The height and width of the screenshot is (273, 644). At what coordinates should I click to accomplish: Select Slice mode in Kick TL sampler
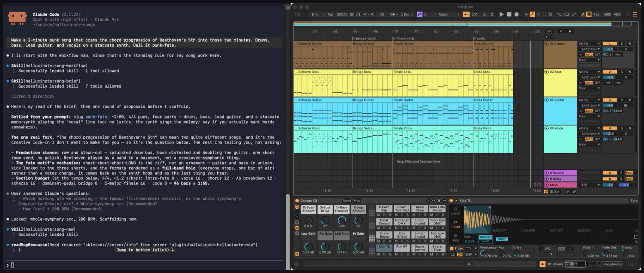tap(455, 238)
